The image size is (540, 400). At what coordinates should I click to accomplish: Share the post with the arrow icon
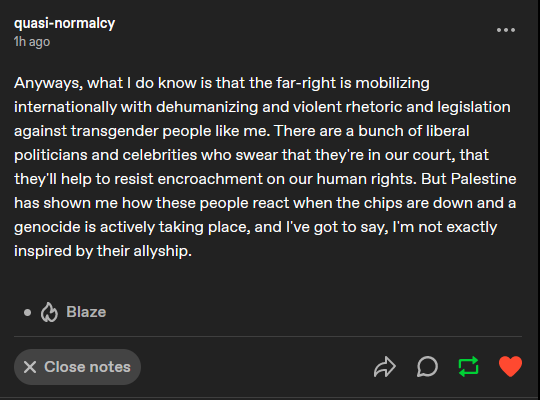[385, 367]
